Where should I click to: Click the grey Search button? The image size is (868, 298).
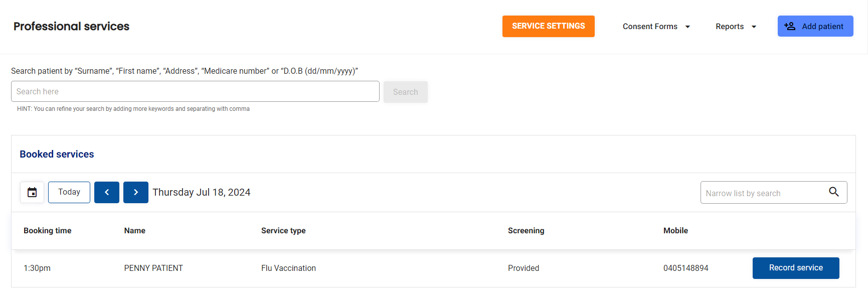406,92
